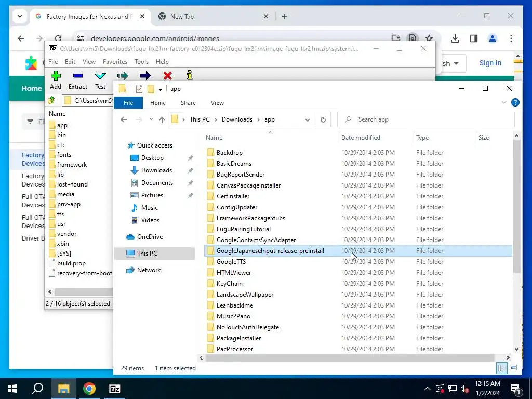Open the Favorites menu in 7-Zip
532x399 pixels.
[115, 62]
